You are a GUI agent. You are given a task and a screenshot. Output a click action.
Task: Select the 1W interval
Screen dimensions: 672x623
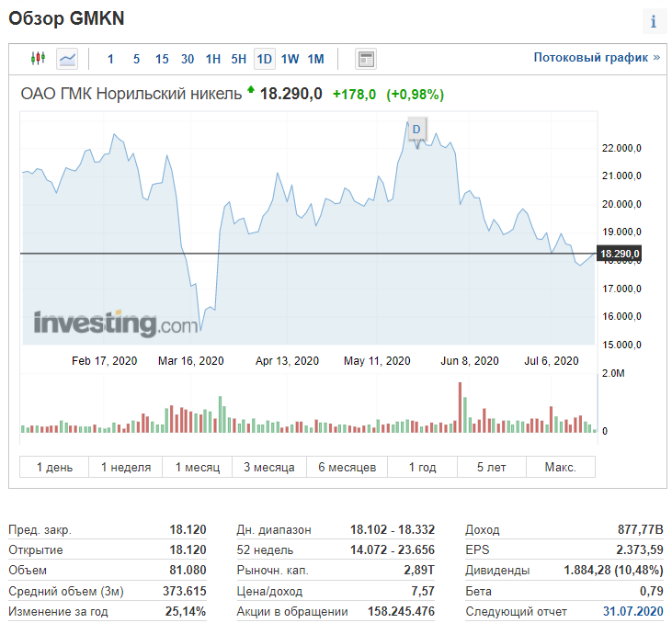[290, 59]
